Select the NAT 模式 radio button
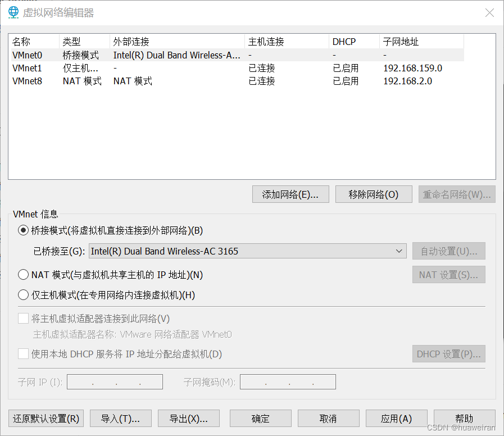 [x=23, y=275]
